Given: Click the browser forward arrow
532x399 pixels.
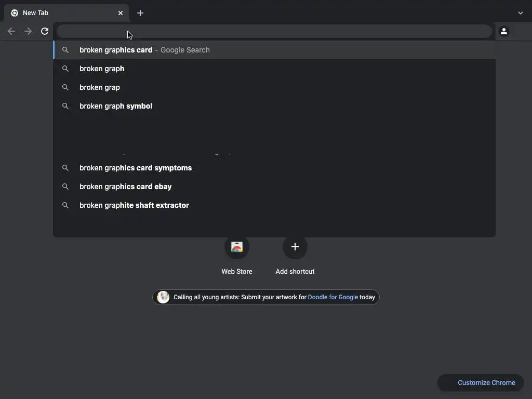Looking at the screenshot, I should [x=28, y=31].
